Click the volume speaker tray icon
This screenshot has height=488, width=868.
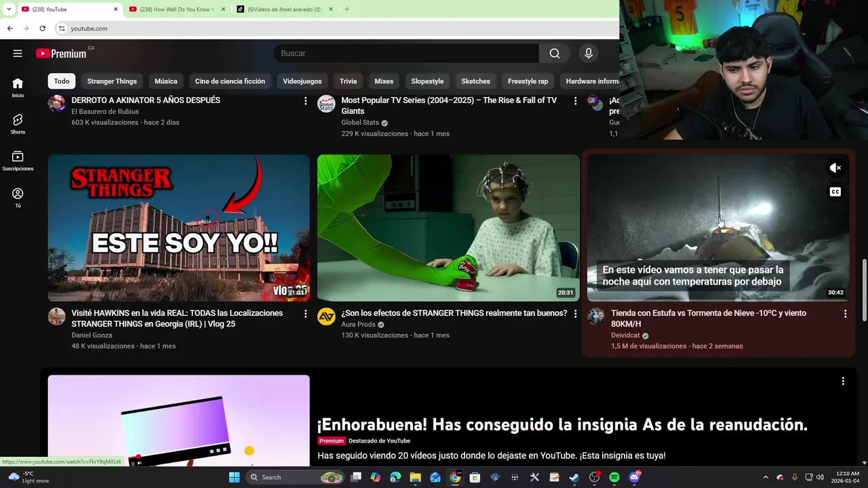[820, 477]
